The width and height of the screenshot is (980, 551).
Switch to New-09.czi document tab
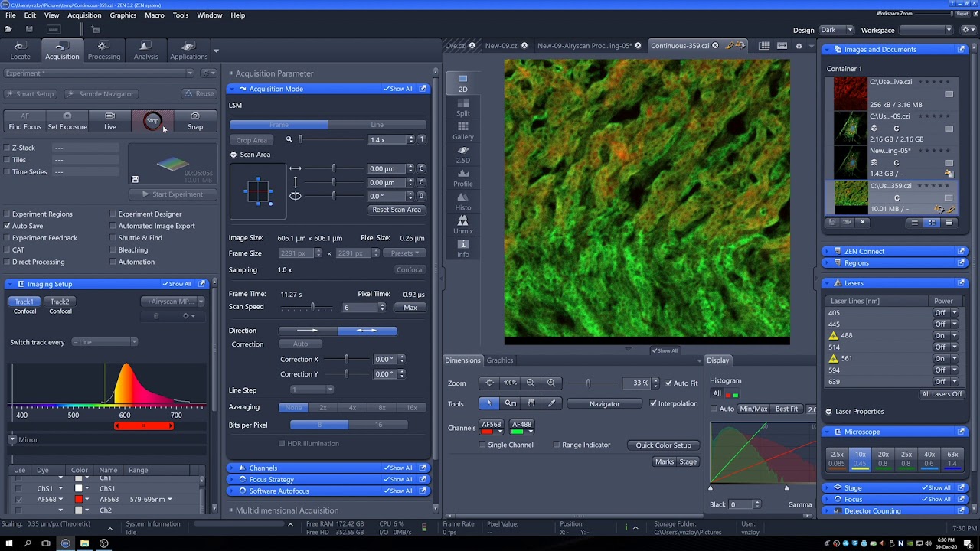tap(502, 46)
